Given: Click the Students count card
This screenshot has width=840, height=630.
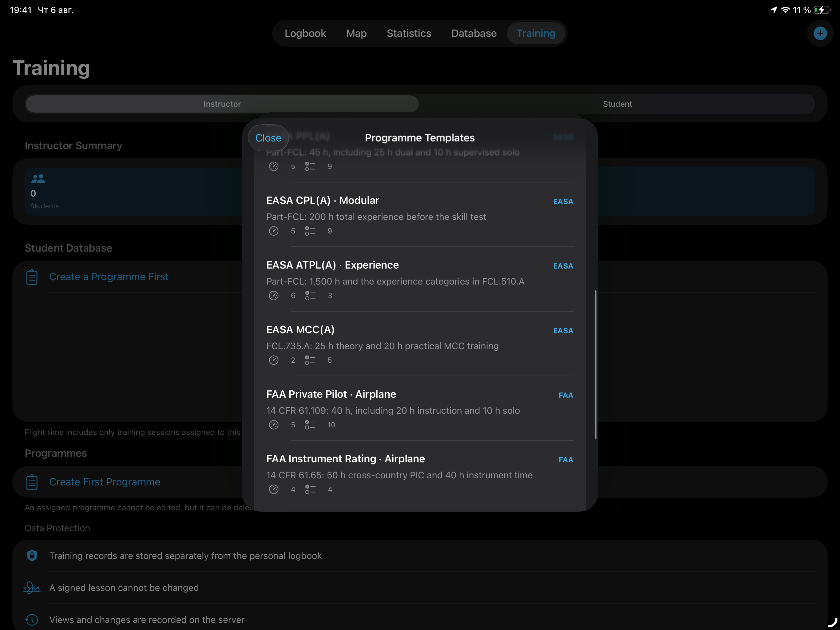Looking at the screenshot, I should [134, 192].
